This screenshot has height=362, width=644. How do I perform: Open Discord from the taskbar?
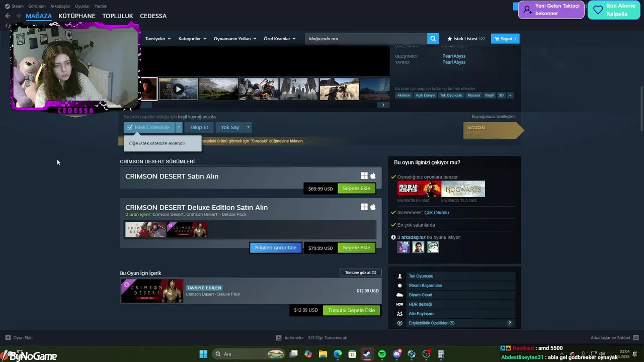[x=396, y=354]
